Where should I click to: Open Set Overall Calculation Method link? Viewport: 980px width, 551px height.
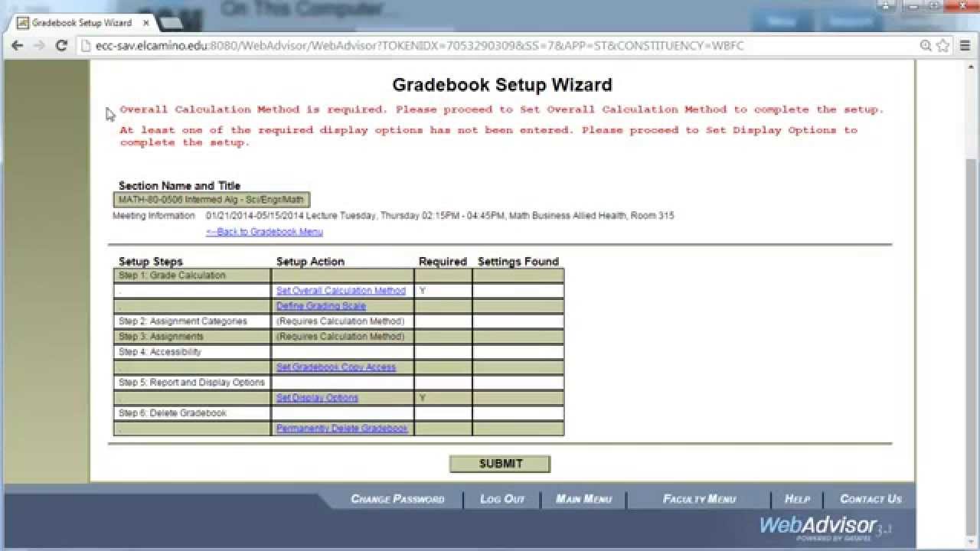point(341,291)
